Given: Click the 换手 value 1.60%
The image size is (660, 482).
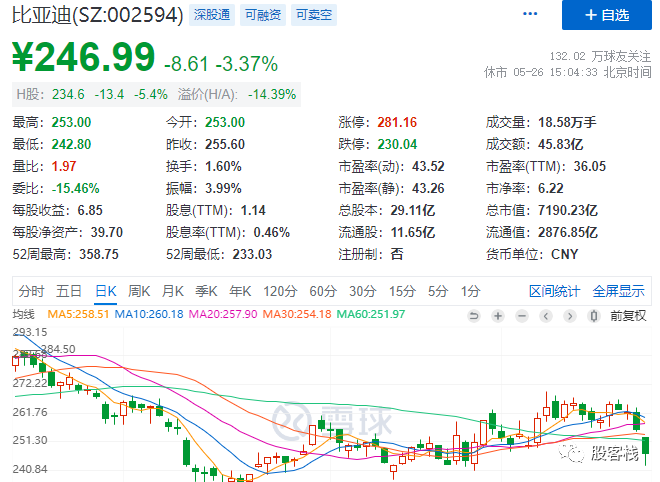Looking at the screenshot, I should [223, 166].
